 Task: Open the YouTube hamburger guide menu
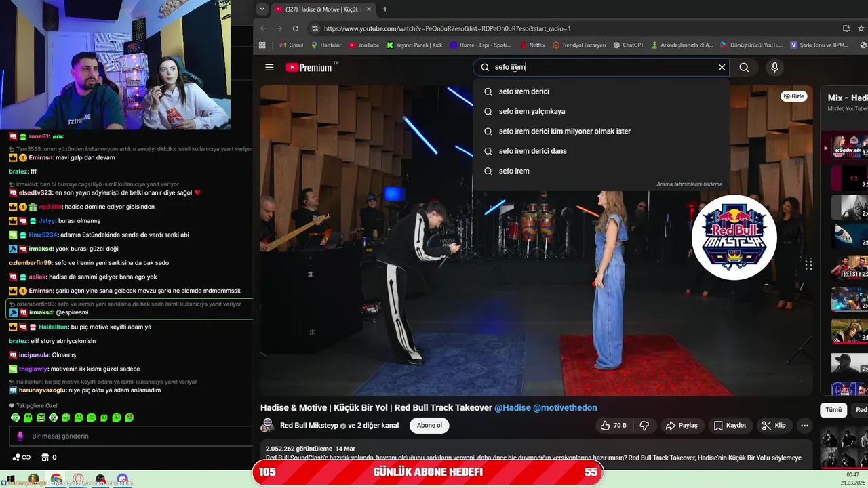[x=269, y=67]
